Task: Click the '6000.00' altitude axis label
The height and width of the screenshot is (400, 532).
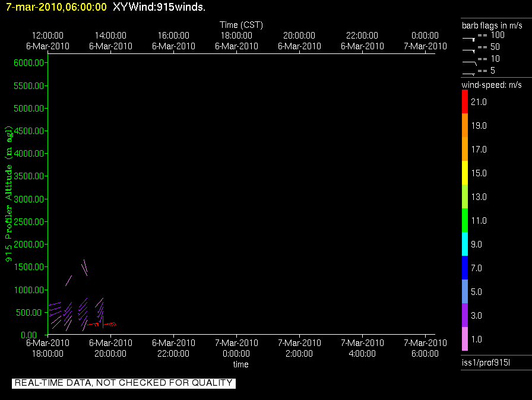Action: pos(29,63)
